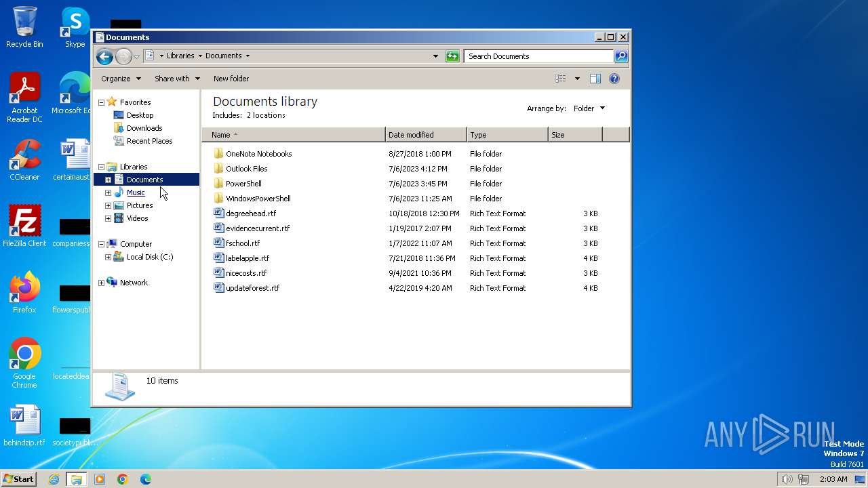This screenshot has width=868, height=488.
Task: Open CCleaner desktop shortcut
Action: pos(24,160)
